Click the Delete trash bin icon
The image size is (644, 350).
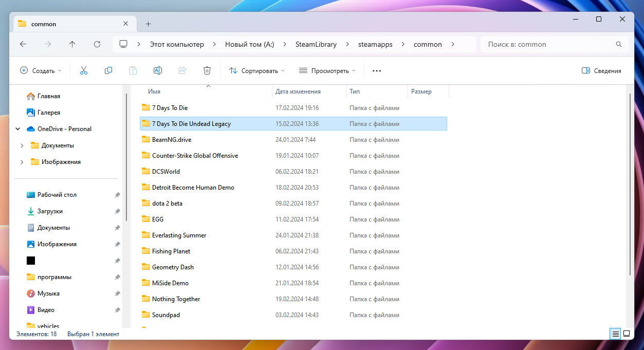point(207,70)
